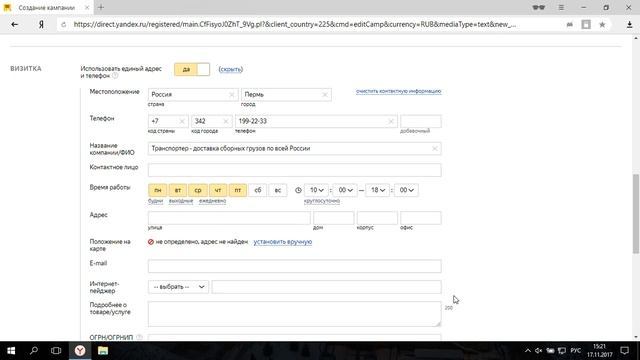Screen dimensions: 640x360
Task: Click the скрыть link
Action: [231, 69]
